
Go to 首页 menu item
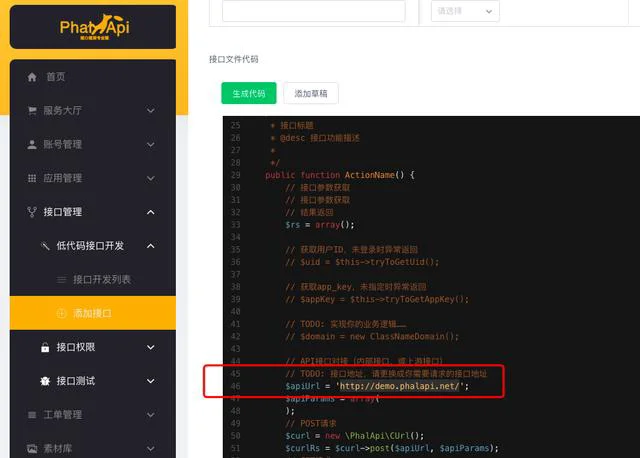pyautogui.click(x=93, y=77)
